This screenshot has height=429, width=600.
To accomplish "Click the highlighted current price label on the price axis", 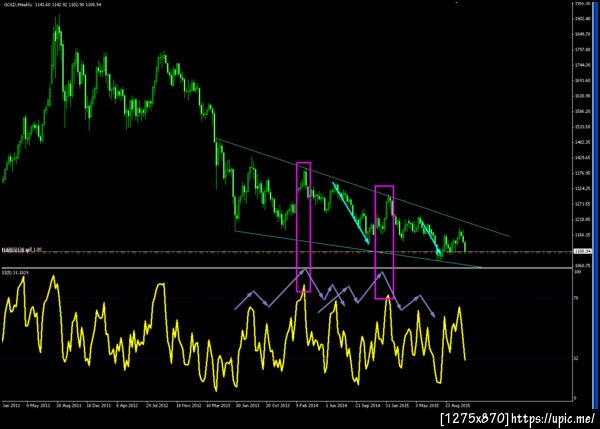I will click(582, 251).
